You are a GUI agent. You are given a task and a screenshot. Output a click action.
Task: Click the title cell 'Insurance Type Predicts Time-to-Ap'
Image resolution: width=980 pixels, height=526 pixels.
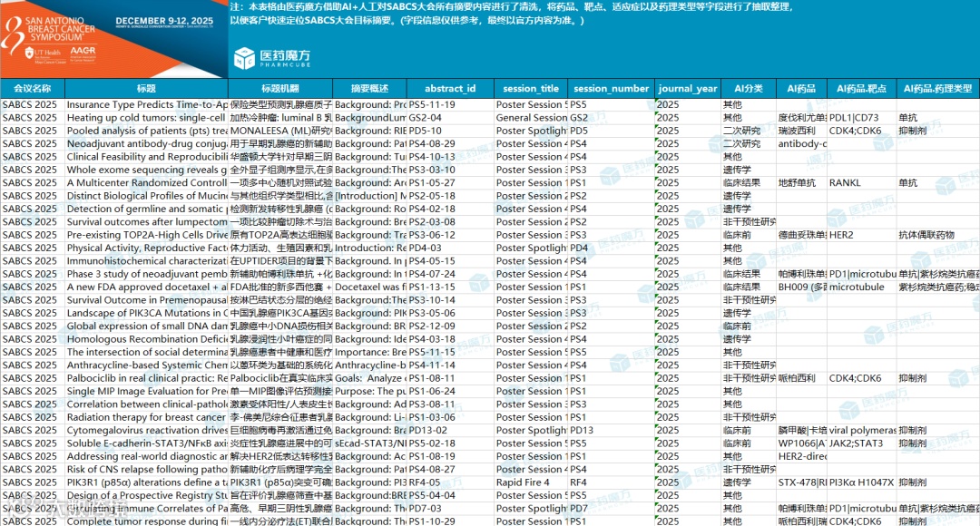click(147, 104)
